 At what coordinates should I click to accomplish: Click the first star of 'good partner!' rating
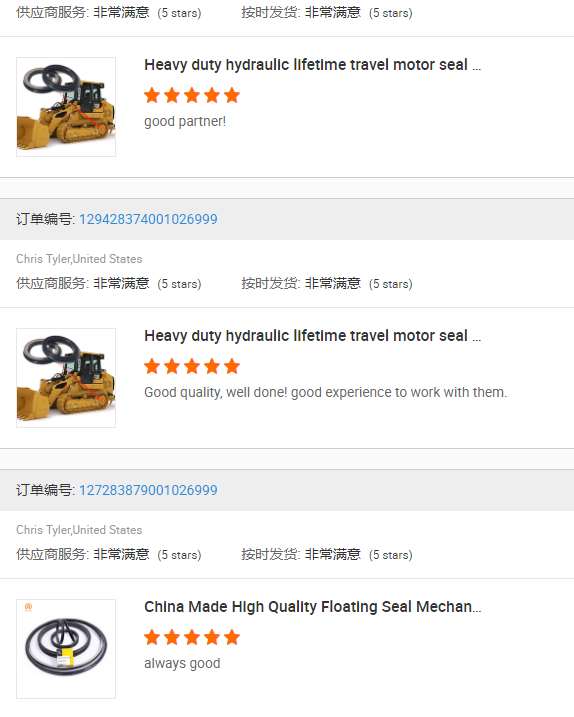click(152, 96)
